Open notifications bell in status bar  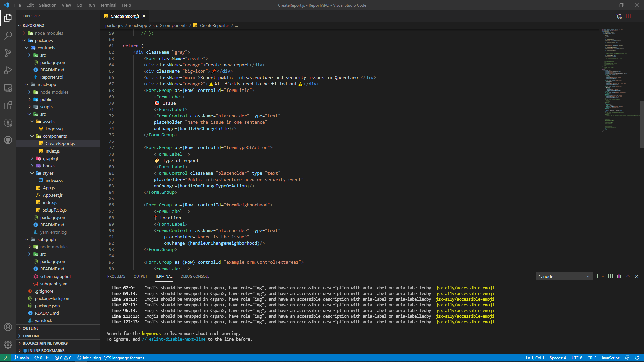point(637,358)
